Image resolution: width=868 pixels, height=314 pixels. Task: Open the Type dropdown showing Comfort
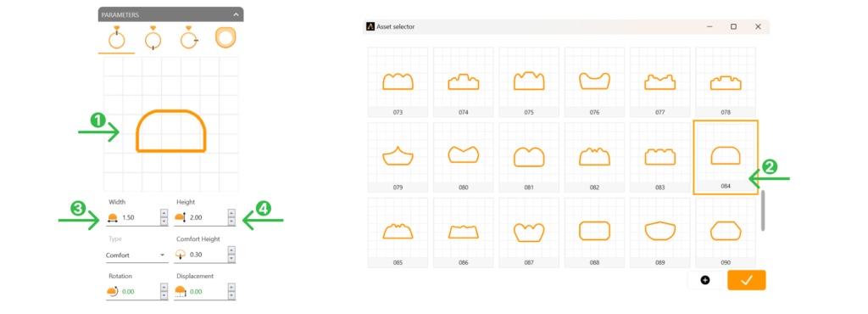tap(136, 255)
